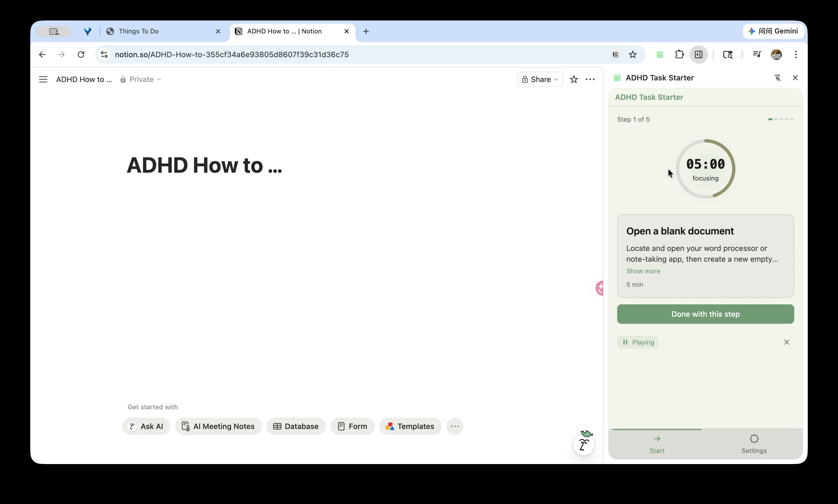Click the page title heading ADHD How to

[x=204, y=165]
